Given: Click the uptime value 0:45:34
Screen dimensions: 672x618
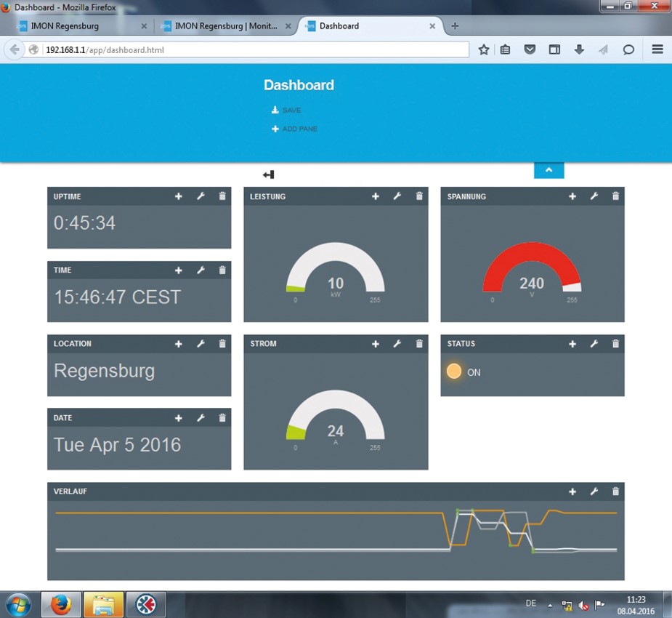Looking at the screenshot, I should point(84,223).
